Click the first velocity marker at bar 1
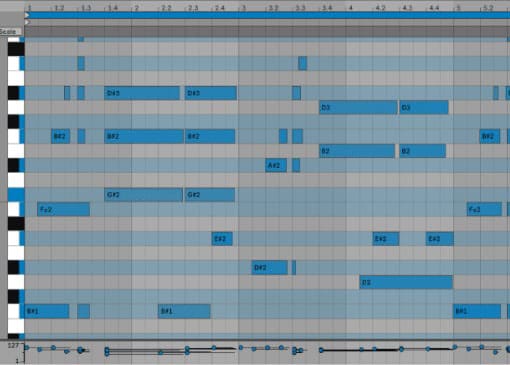510x365 pixels. [27, 348]
